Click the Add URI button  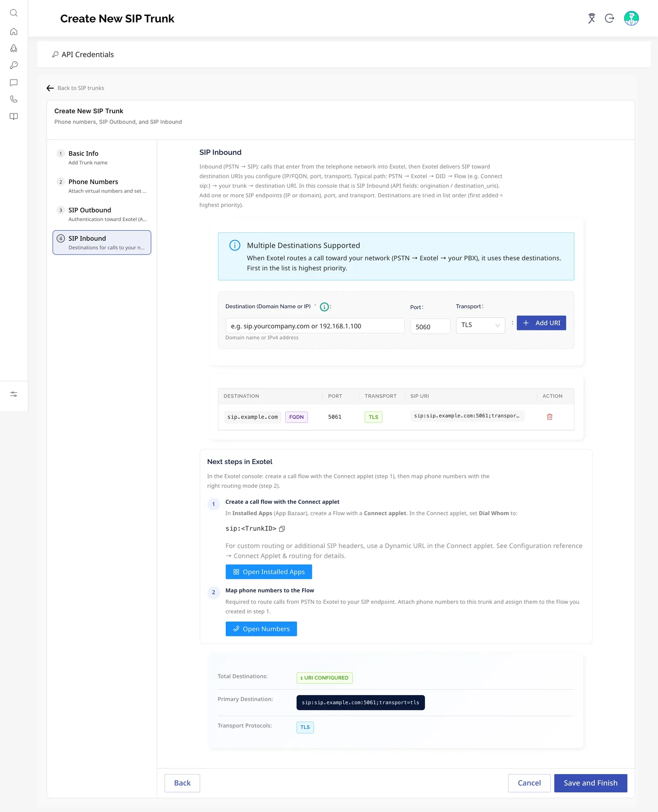(x=541, y=323)
